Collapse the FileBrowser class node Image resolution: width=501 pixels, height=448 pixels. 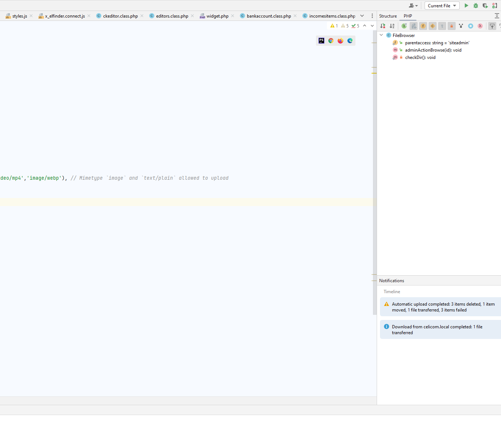[381, 35]
